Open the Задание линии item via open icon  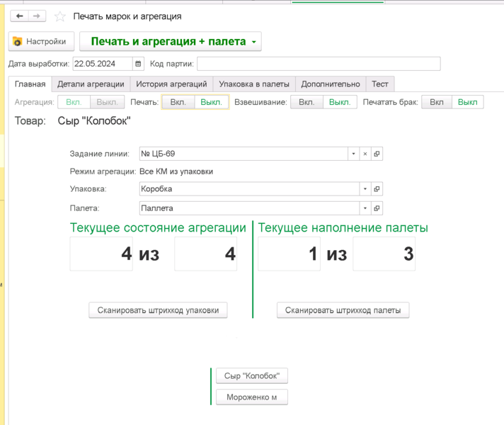click(377, 154)
